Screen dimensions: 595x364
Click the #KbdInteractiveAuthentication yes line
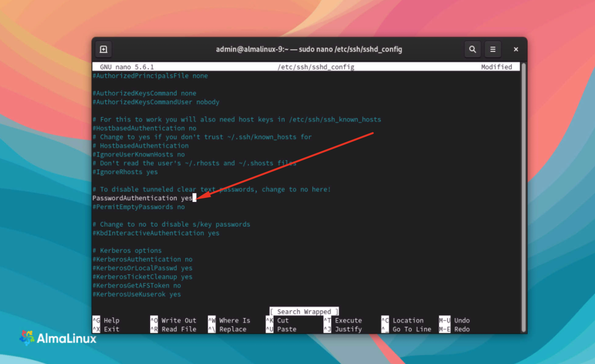pos(156,233)
